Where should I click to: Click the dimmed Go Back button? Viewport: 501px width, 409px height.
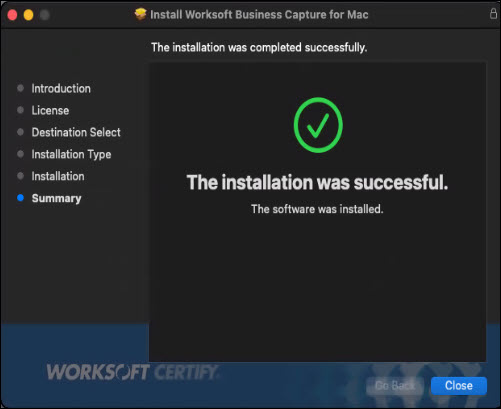[395, 386]
